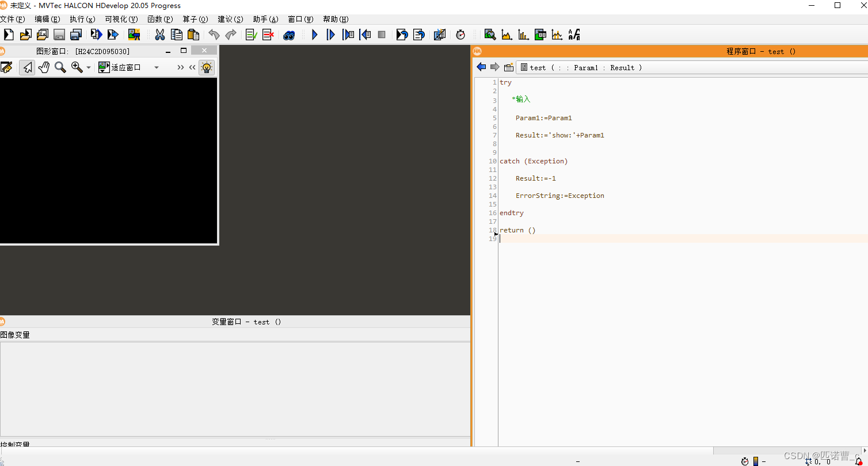Open the 函数 menu

tap(160, 19)
